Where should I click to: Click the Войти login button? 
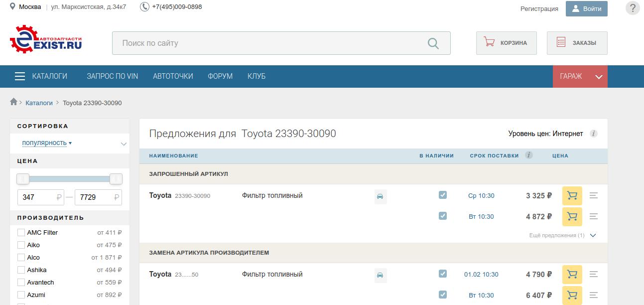tap(586, 8)
